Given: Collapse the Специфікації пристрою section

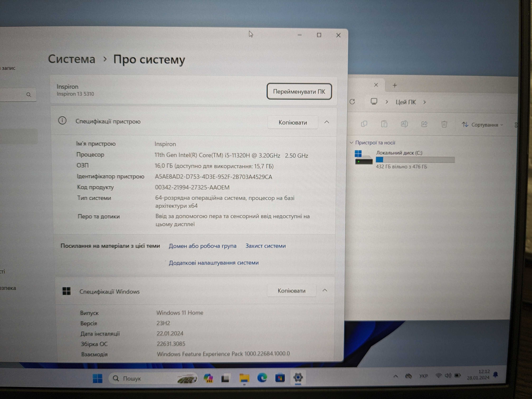Looking at the screenshot, I should point(327,122).
